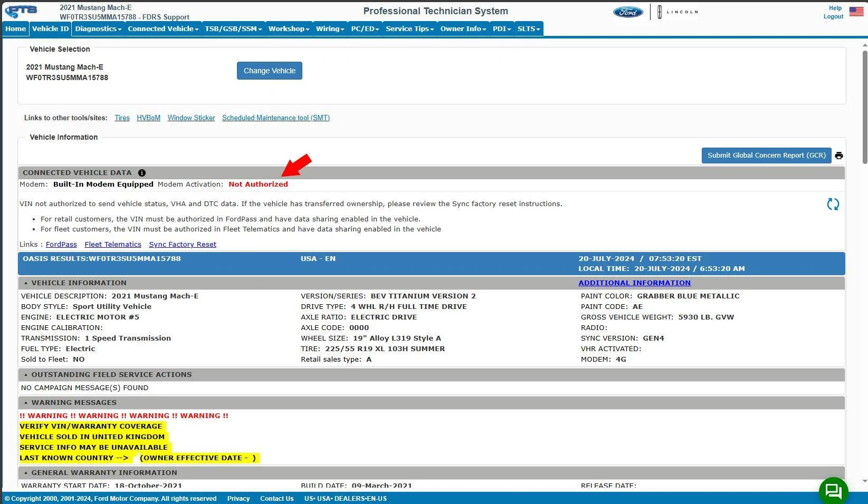Open Sync Factory Reset instructions link
The image size is (868, 504).
(183, 245)
